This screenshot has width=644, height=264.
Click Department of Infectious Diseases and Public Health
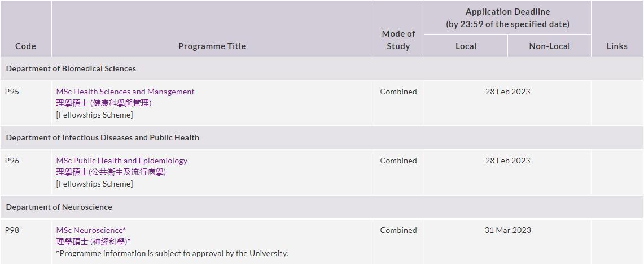click(103, 137)
